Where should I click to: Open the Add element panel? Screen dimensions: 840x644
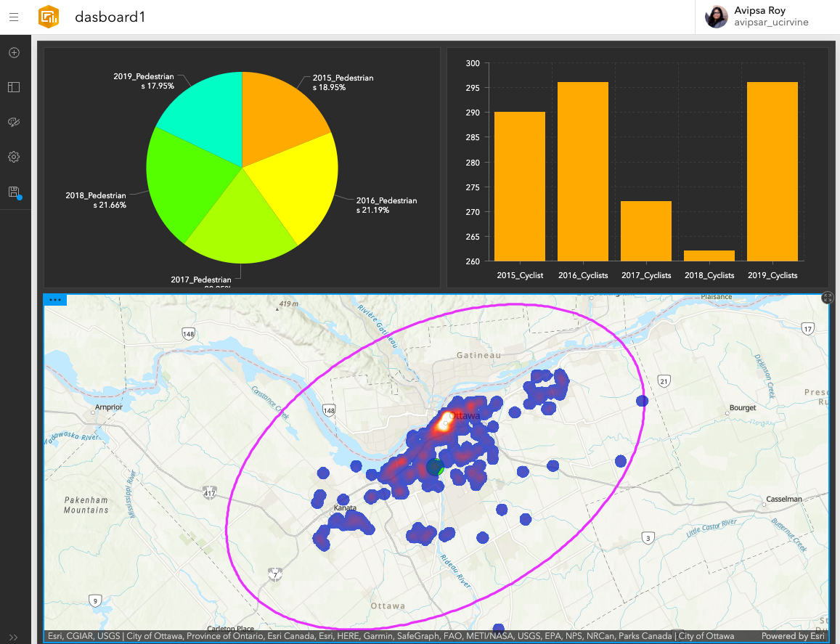(14, 52)
